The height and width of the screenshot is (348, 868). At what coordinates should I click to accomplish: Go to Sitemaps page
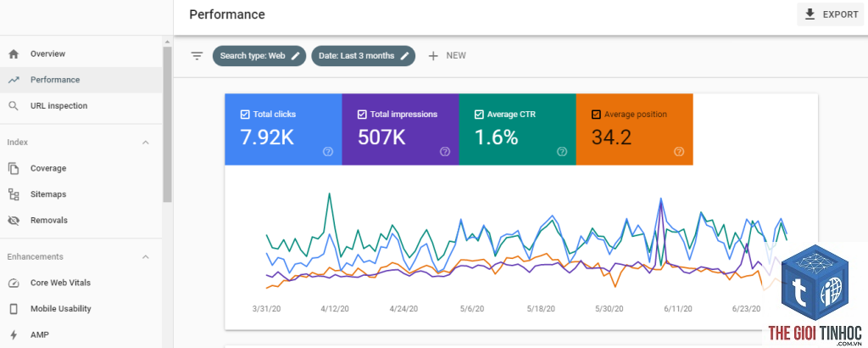point(81,194)
